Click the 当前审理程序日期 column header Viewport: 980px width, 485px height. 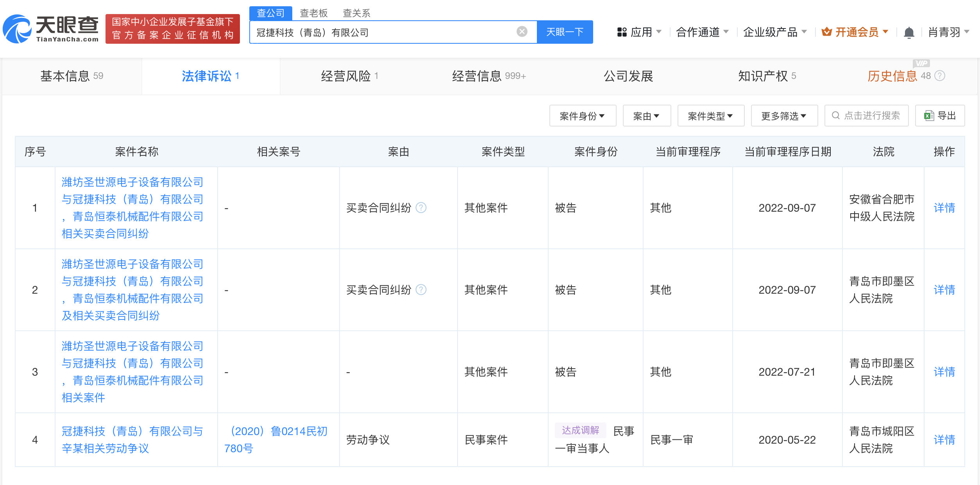788,152
